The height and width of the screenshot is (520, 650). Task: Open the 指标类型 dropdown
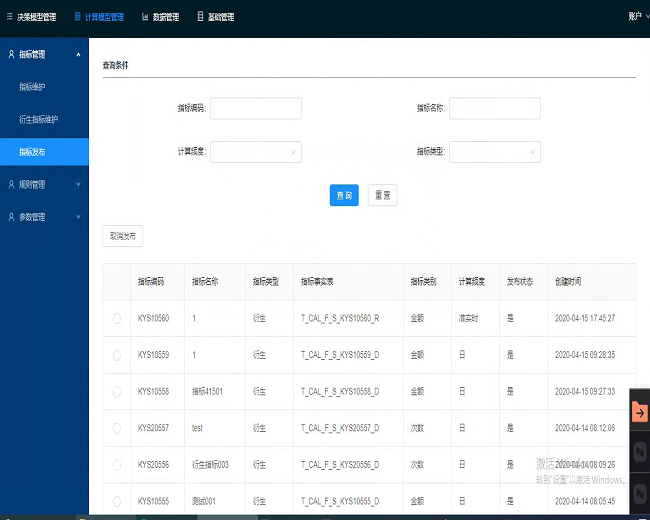(495, 152)
